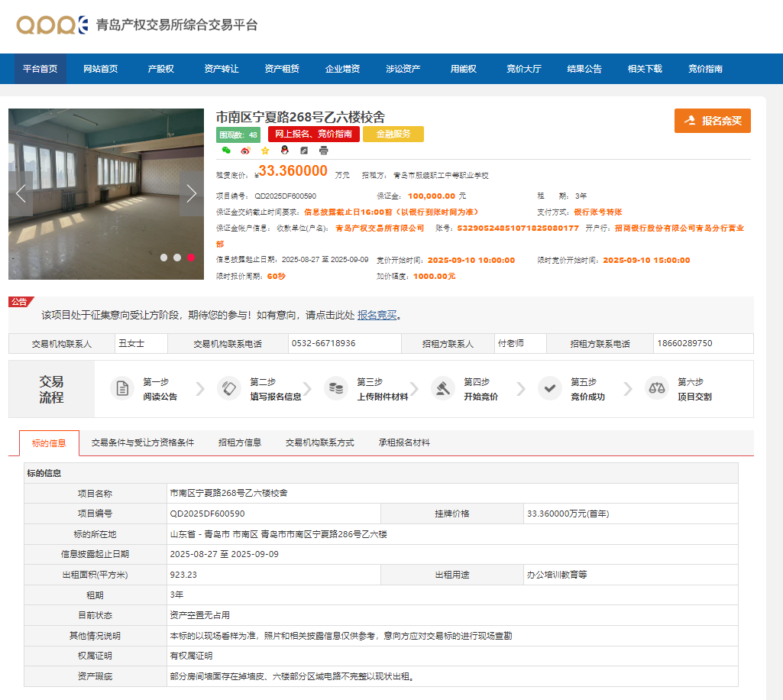783x700 pixels.
Task: Select the second carousel dot
Action: click(177, 258)
